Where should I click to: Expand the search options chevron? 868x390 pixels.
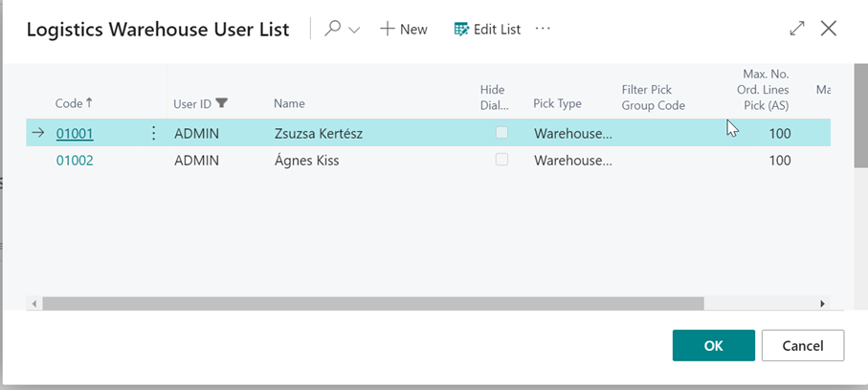[x=354, y=30]
